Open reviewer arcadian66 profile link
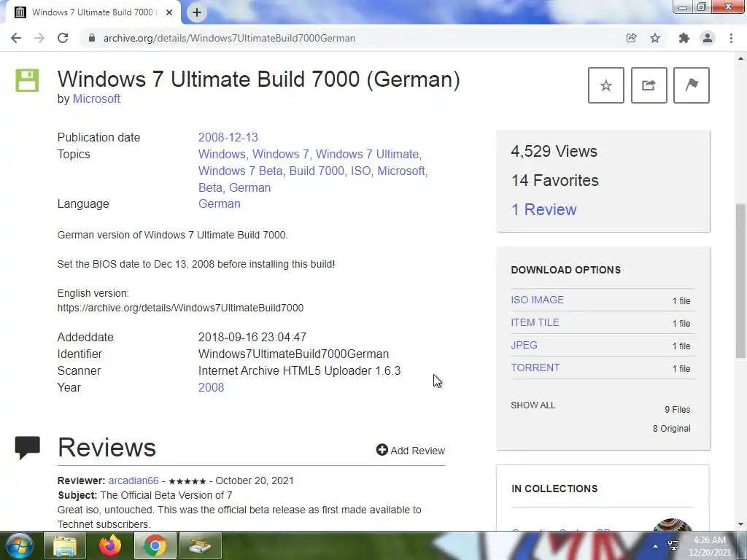Screen dimensions: 747x560 133,481
